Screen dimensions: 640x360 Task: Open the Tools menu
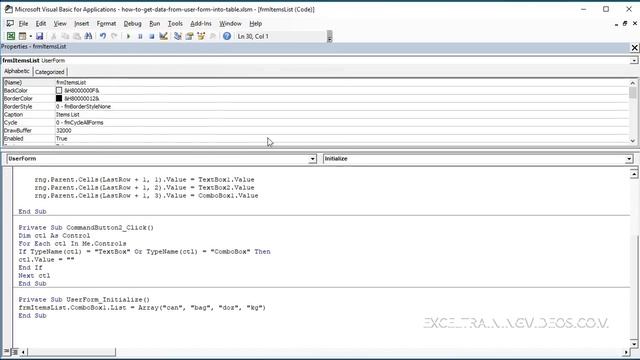tap(175, 24)
